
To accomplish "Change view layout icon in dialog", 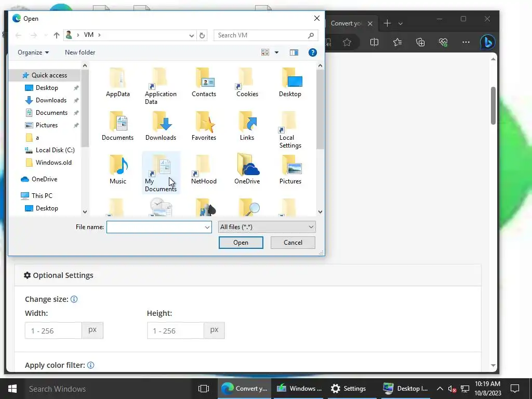I will tap(265, 52).
